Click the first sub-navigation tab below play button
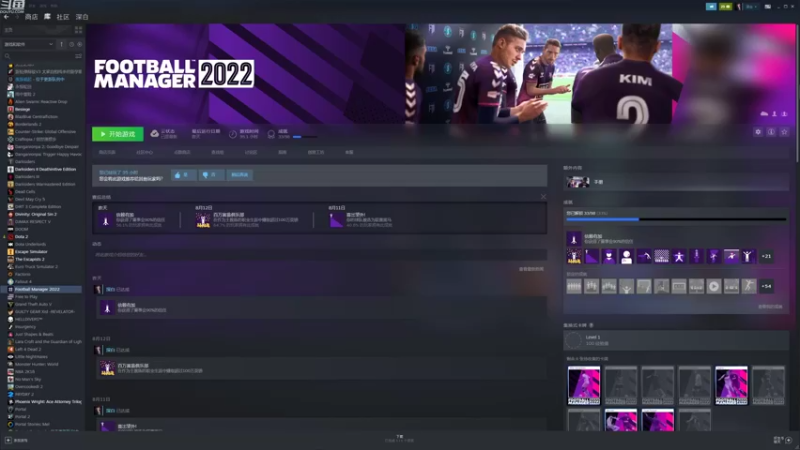800x450 pixels. [107, 152]
